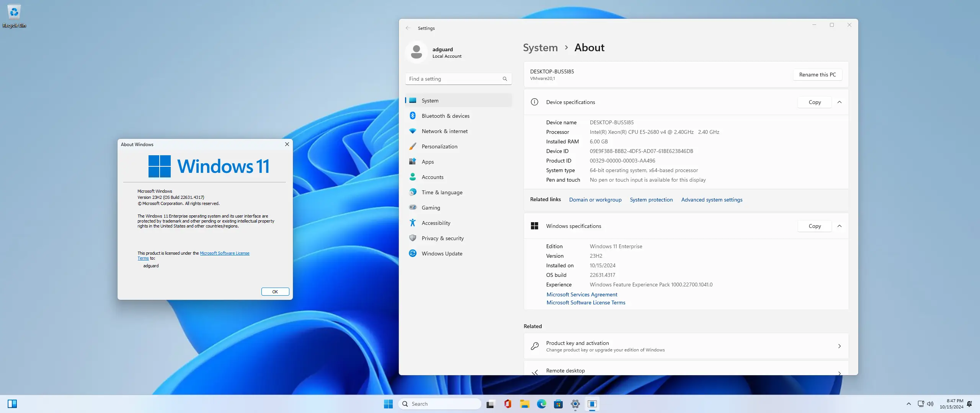The image size is (980, 413).
Task: Click the Settings back arrow
Action: tap(408, 28)
